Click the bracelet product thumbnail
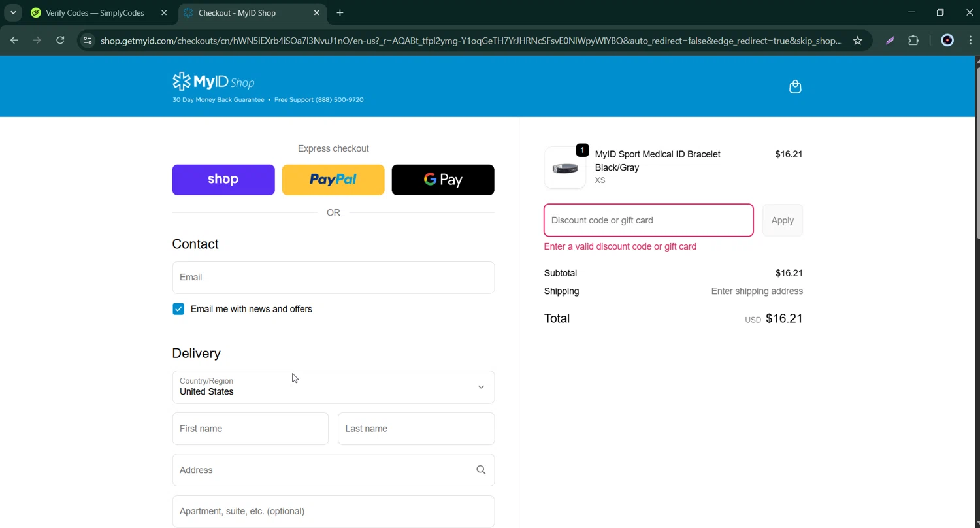The image size is (980, 528). pyautogui.click(x=565, y=168)
